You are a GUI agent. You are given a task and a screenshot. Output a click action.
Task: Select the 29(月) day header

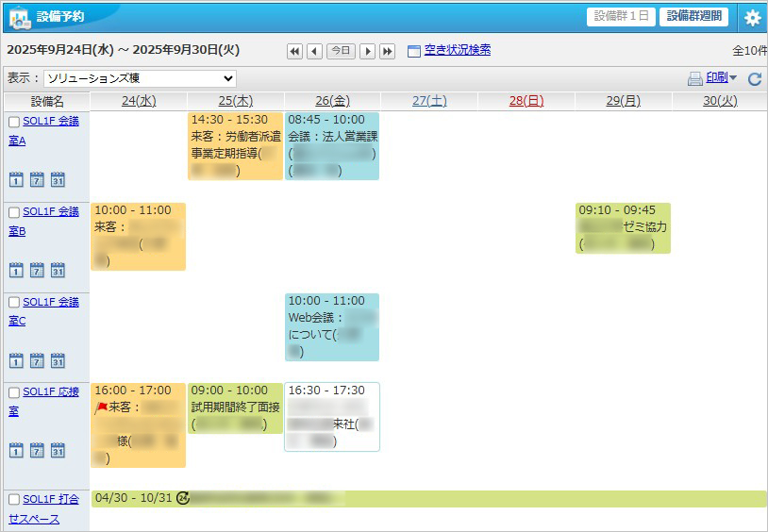(x=624, y=101)
